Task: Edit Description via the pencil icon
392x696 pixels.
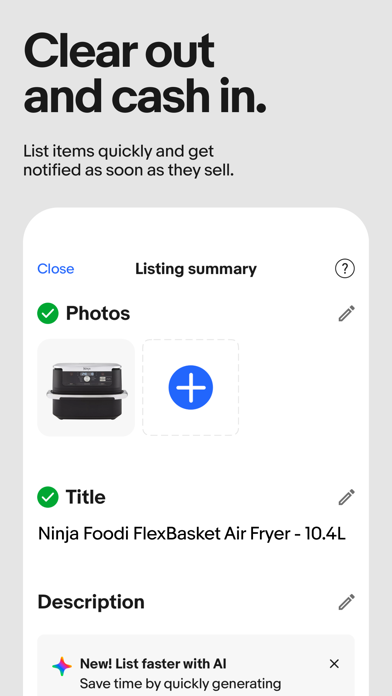Action: [346, 602]
